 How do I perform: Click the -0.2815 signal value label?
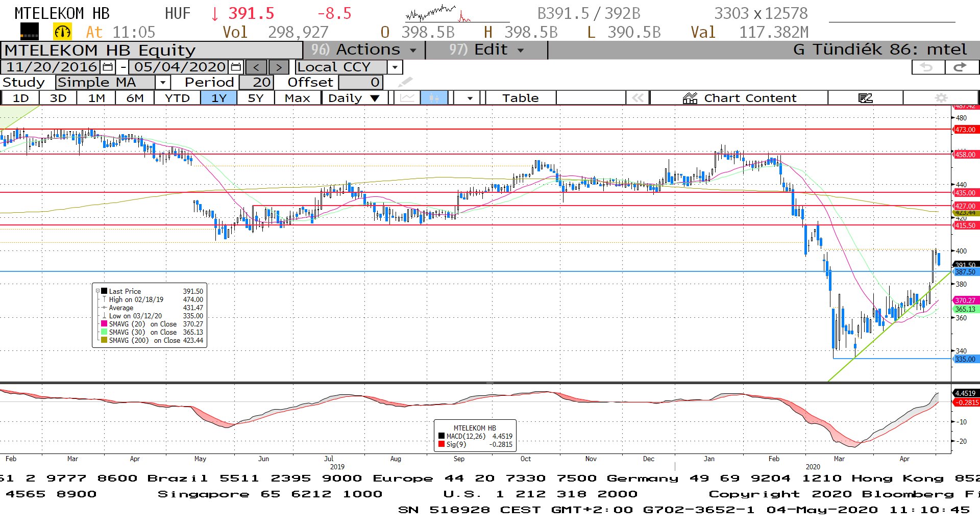point(966,402)
